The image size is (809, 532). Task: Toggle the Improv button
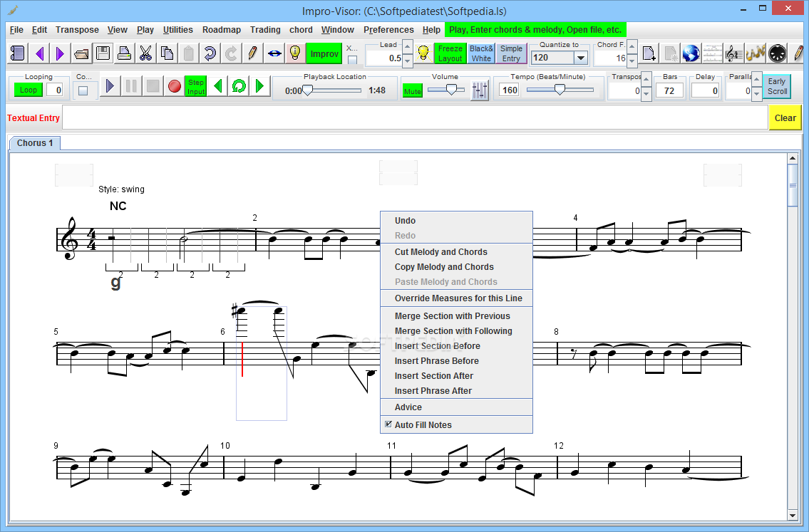pos(324,53)
